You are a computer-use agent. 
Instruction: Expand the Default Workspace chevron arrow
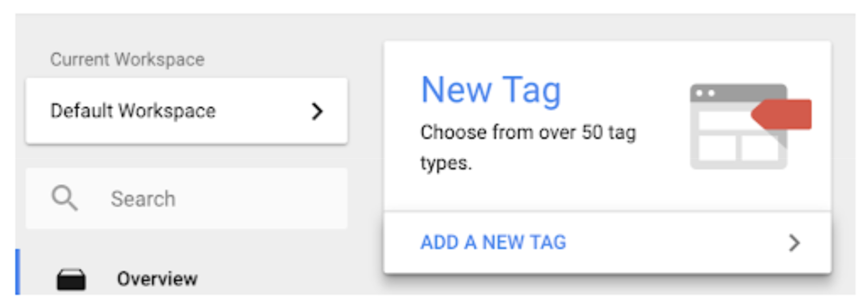point(317,111)
